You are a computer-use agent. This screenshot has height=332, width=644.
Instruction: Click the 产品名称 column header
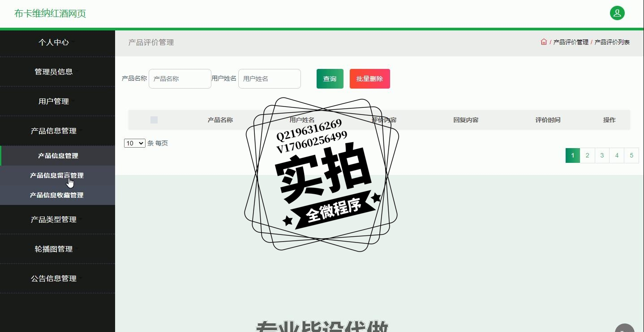pos(220,120)
